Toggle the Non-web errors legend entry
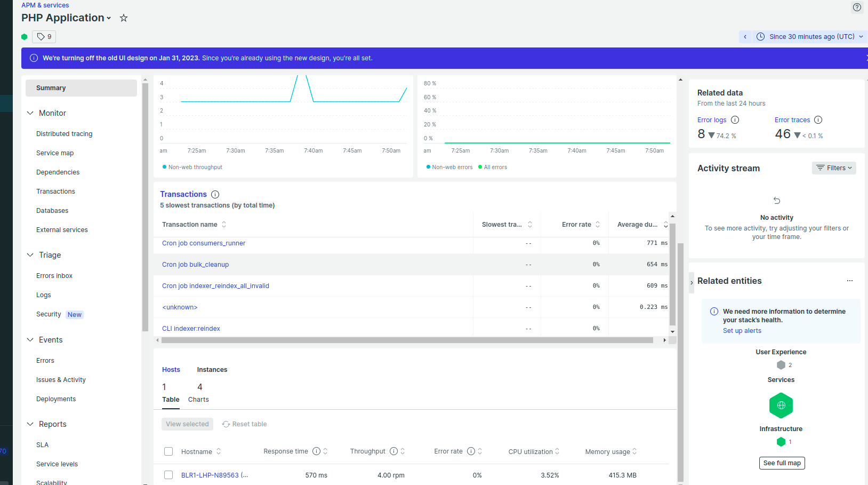 449,167
